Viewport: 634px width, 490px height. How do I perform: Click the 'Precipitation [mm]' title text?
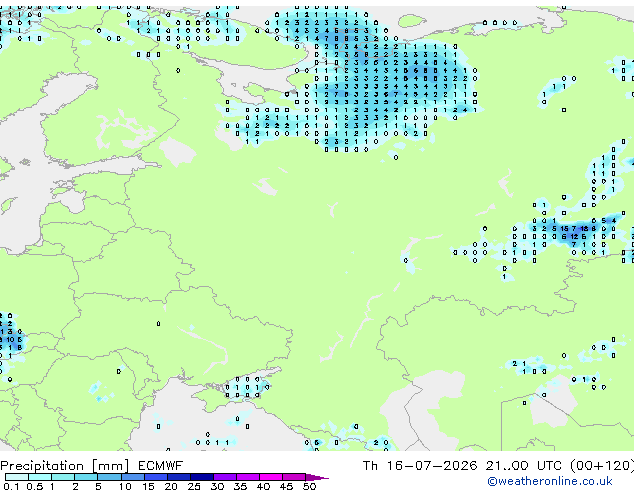[x=65, y=466]
